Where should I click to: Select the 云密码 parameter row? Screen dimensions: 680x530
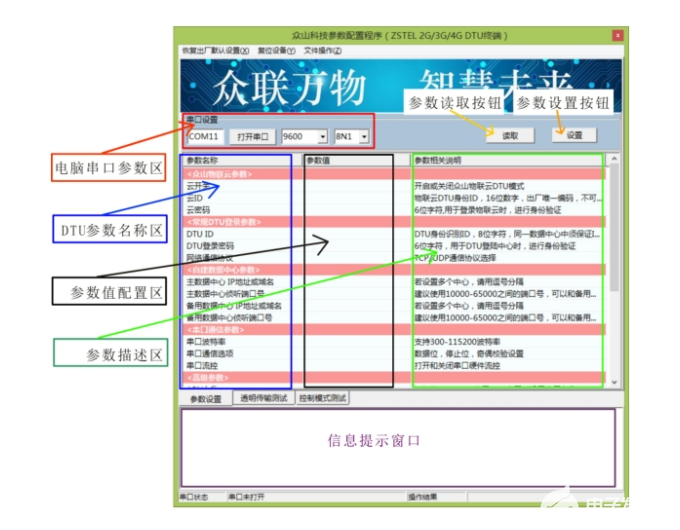[394, 210]
